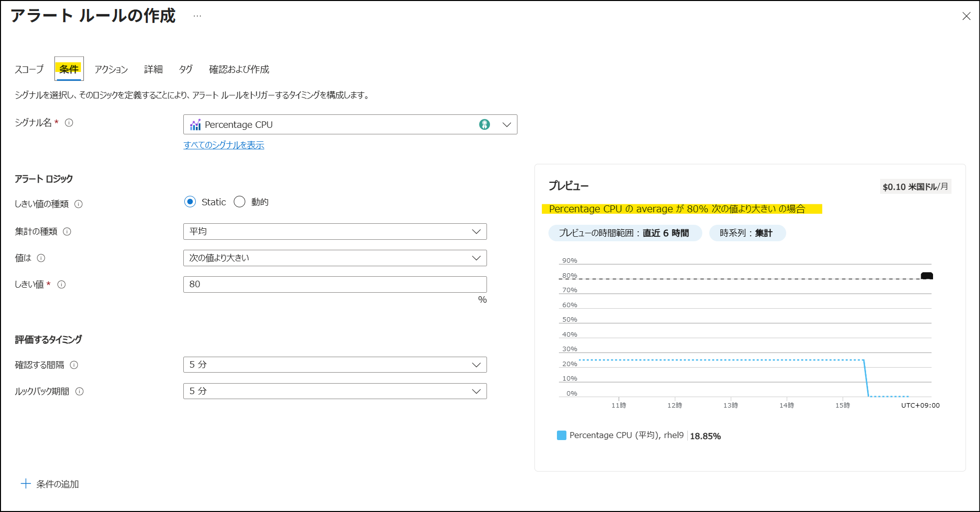Go to the アクション tab
980x512 pixels.
click(111, 69)
